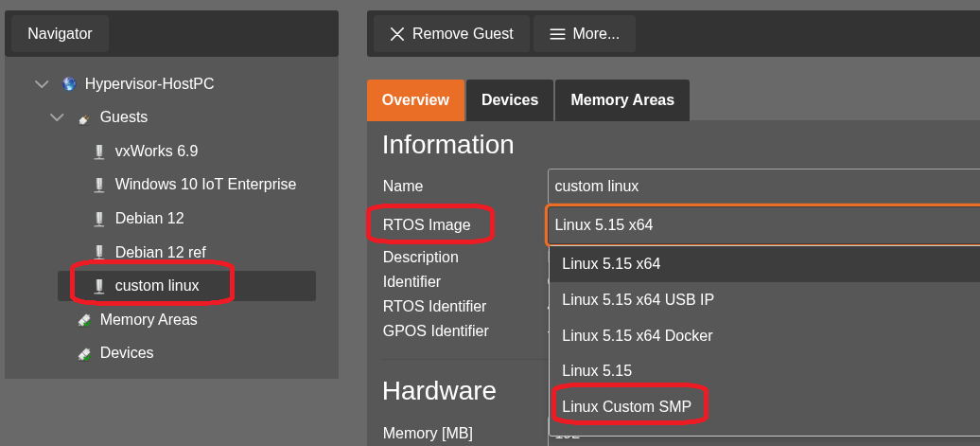Click the Memory Areas node icon
The width and height of the screenshot is (980, 446).
point(84,320)
